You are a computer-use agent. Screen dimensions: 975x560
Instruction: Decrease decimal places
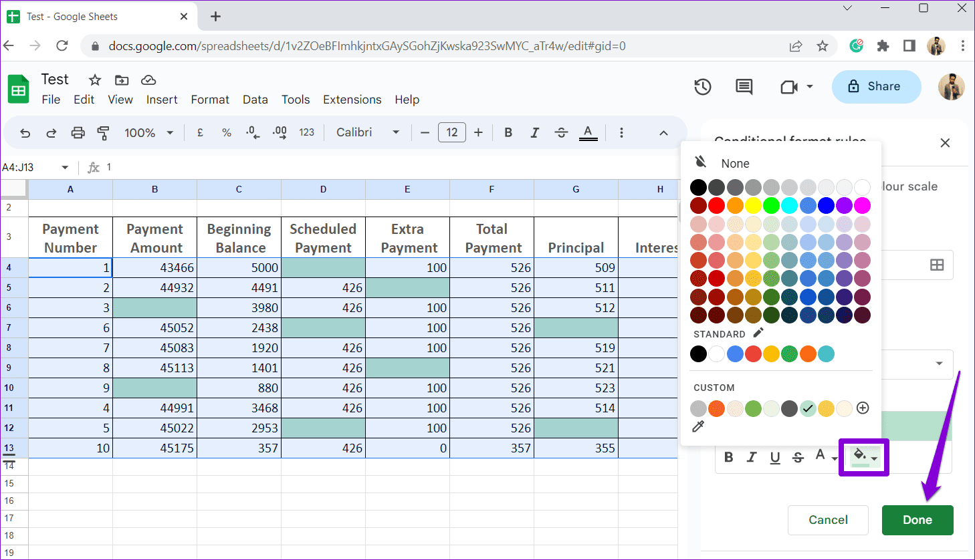point(253,133)
